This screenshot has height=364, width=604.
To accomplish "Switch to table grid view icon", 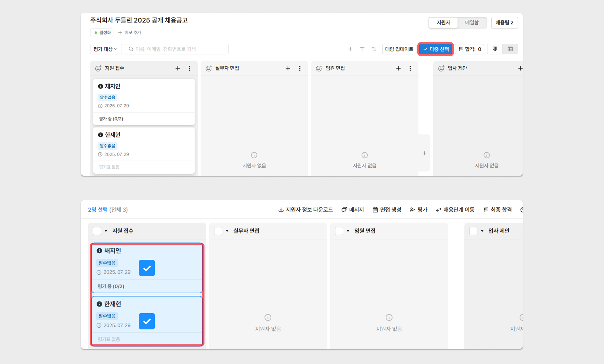I will (x=510, y=49).
